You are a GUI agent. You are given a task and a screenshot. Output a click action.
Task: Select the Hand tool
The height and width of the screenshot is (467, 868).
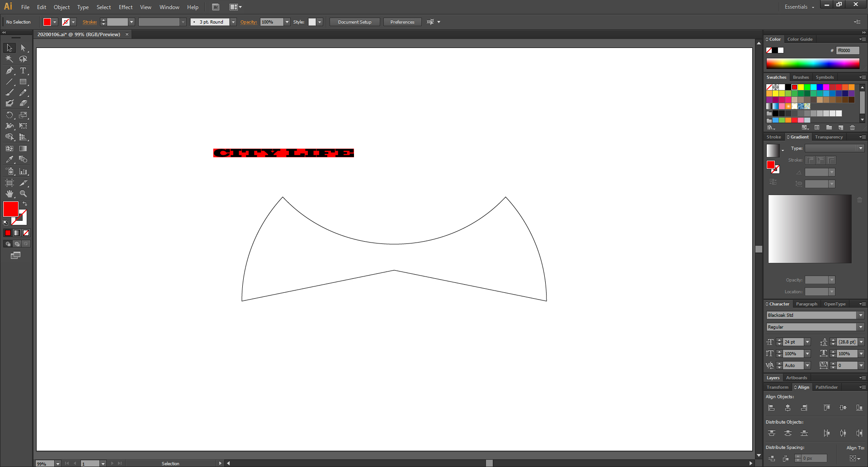click(9, 194)
